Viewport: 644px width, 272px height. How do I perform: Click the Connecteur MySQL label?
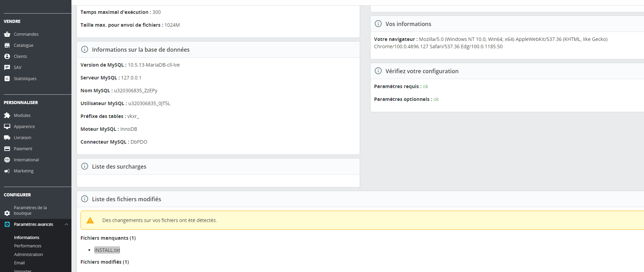pos(105,142)
